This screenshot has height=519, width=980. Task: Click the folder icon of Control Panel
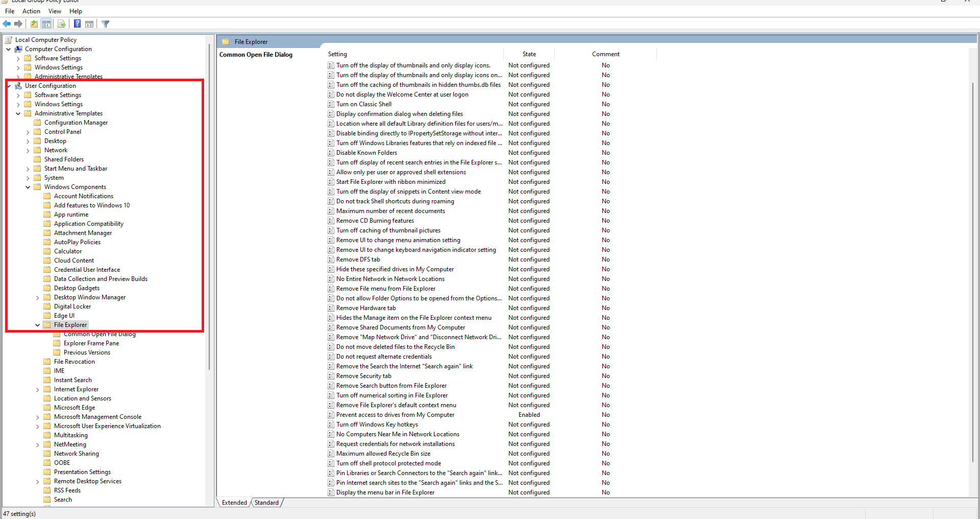click(37, 132)
